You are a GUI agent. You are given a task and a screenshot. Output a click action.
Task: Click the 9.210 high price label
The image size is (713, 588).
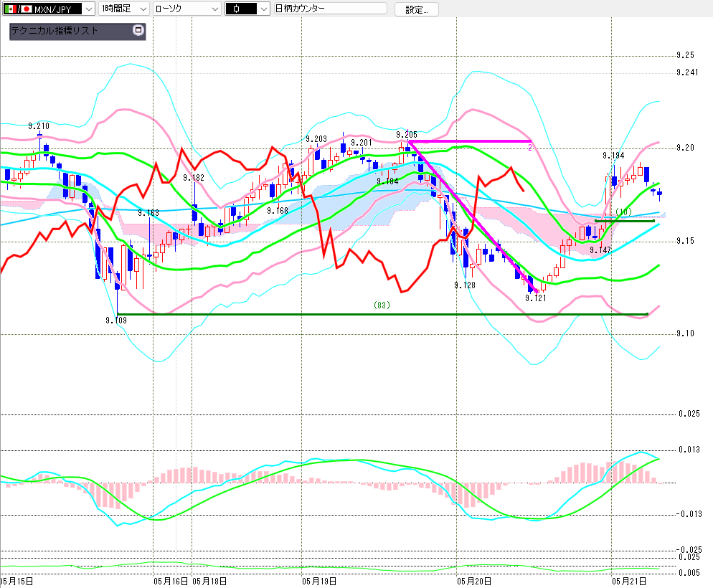[x=39, y=126]
